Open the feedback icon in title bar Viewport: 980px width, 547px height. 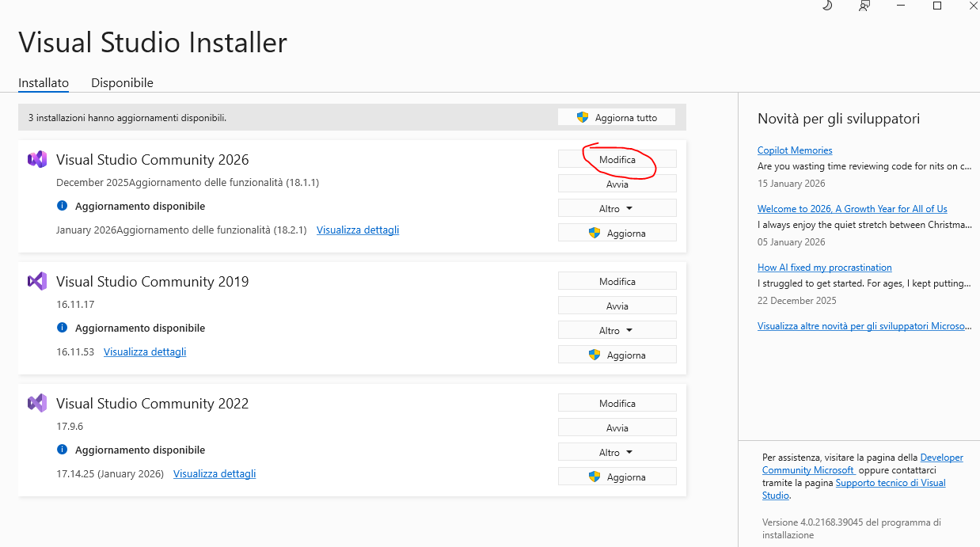(x=864, y=6)
